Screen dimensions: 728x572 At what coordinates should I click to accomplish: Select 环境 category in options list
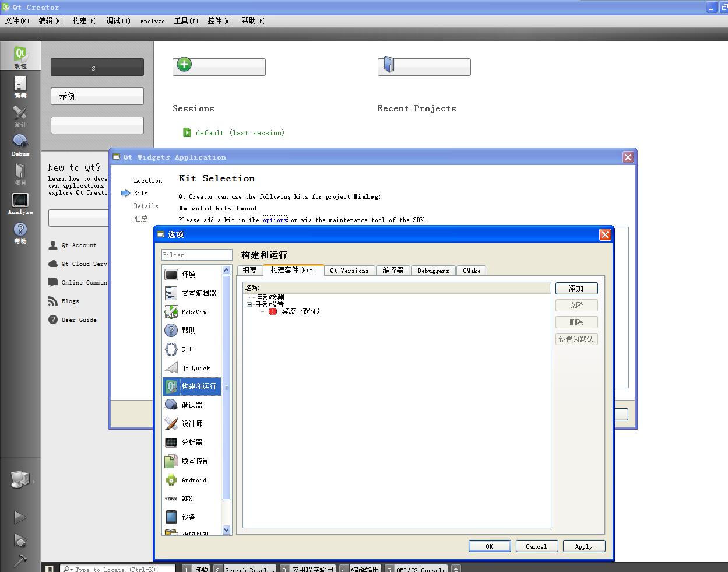click(192, 274)
